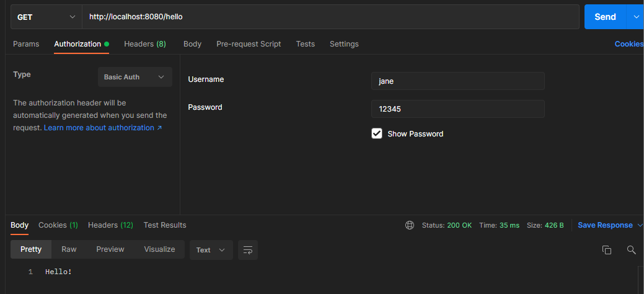Switch to the Params tab

26,44
